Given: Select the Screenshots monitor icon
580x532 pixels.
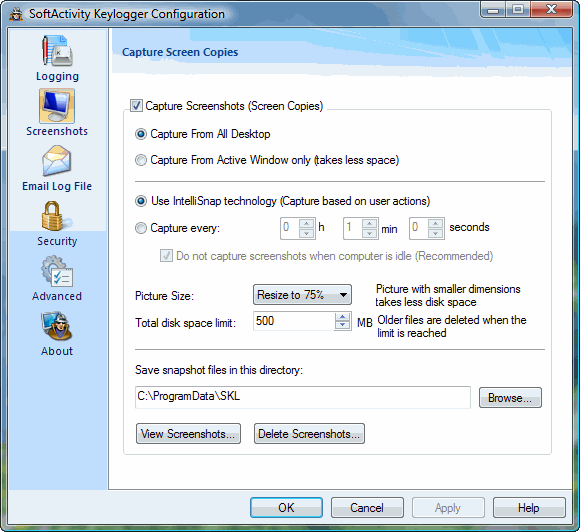Looking at the screenshot, I should pos(57,106).
